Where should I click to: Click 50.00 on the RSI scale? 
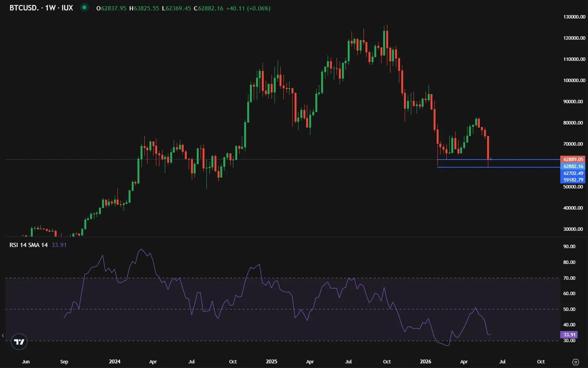569,309
